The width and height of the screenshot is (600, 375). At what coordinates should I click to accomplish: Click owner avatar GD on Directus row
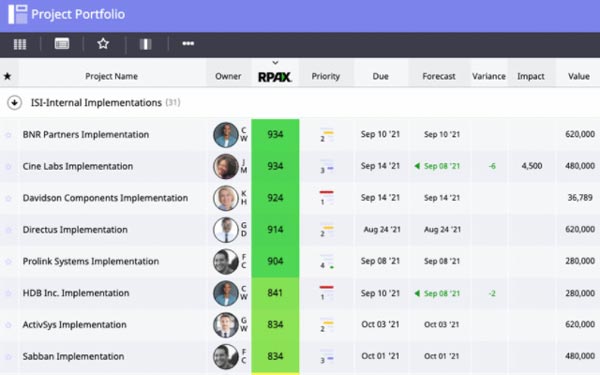click(x=226, y=230)
